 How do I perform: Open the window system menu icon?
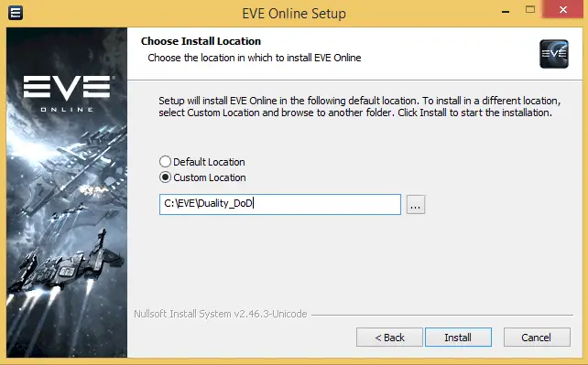pyautogui.click(x=16, y=13)
